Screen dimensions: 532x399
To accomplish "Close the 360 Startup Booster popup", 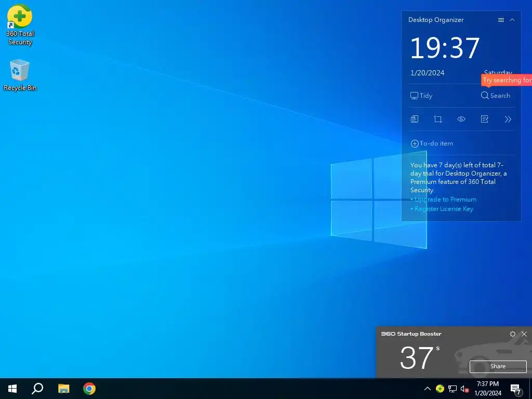I will 524,334.
